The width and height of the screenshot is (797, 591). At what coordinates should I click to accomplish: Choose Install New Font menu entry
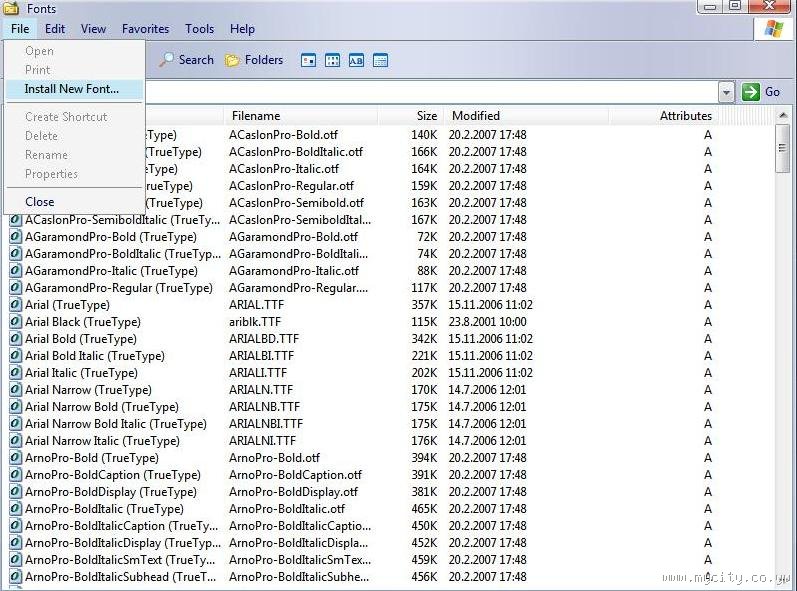coord(75,89)
